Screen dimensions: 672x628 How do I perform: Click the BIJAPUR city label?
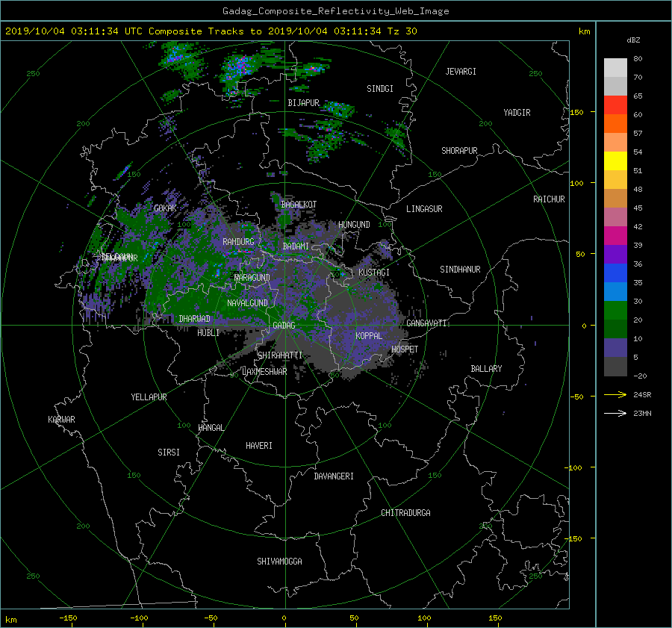303,103
